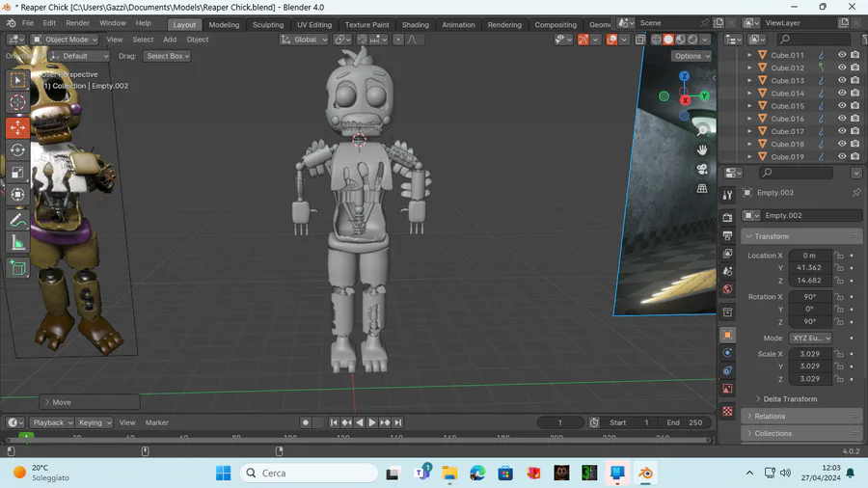
Task: Open the Select Box drag dropdown
Action: pos(167,56)
